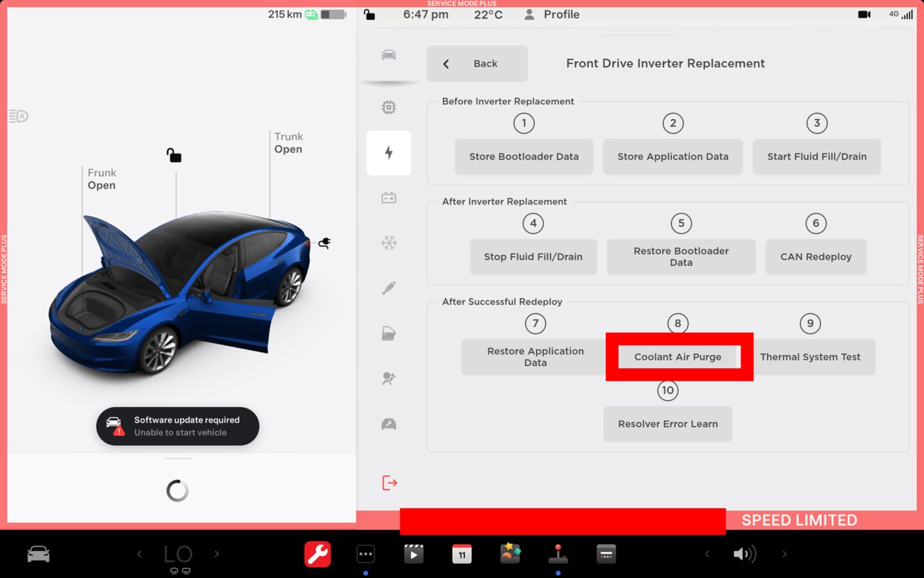Raise volume with right chevron
Viewport: 924px width, 578px height.
tap(784, 554)
